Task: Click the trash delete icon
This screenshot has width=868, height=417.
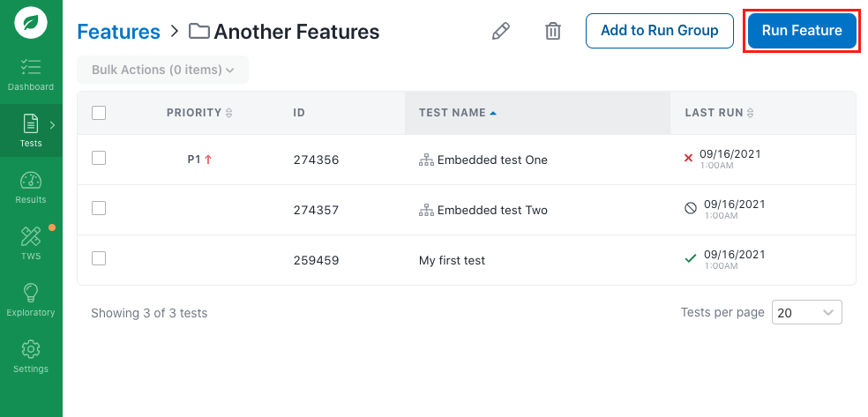Action: pos(553,32)
